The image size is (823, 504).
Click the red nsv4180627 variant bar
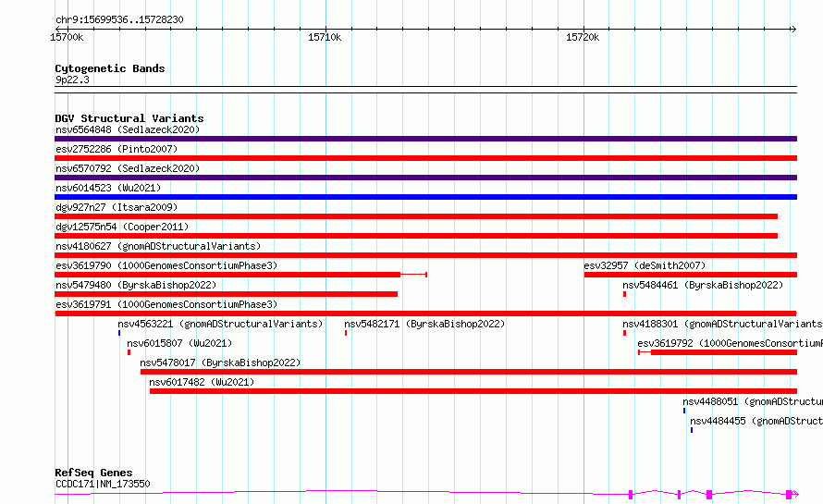[425, 255]
